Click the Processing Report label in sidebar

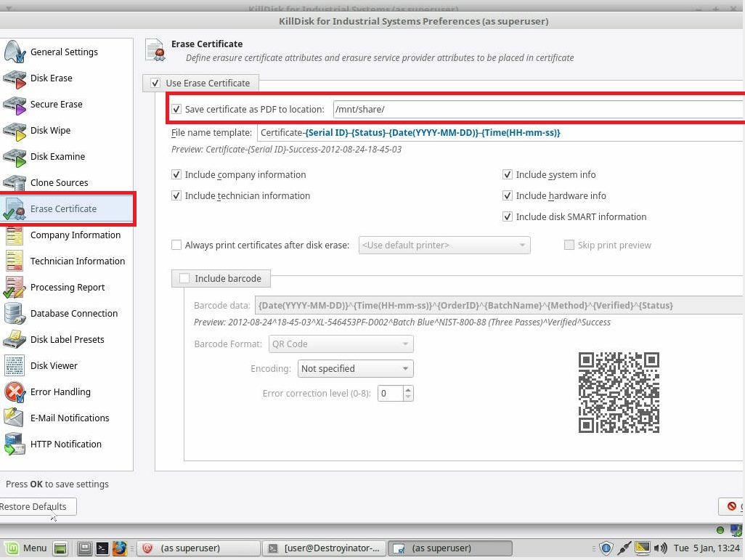tap(68, 287)
